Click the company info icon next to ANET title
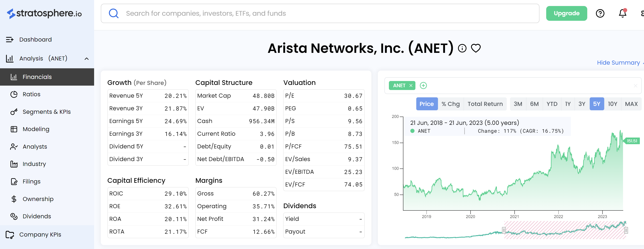The image size is (644, 249). click(x=462, y=48)
